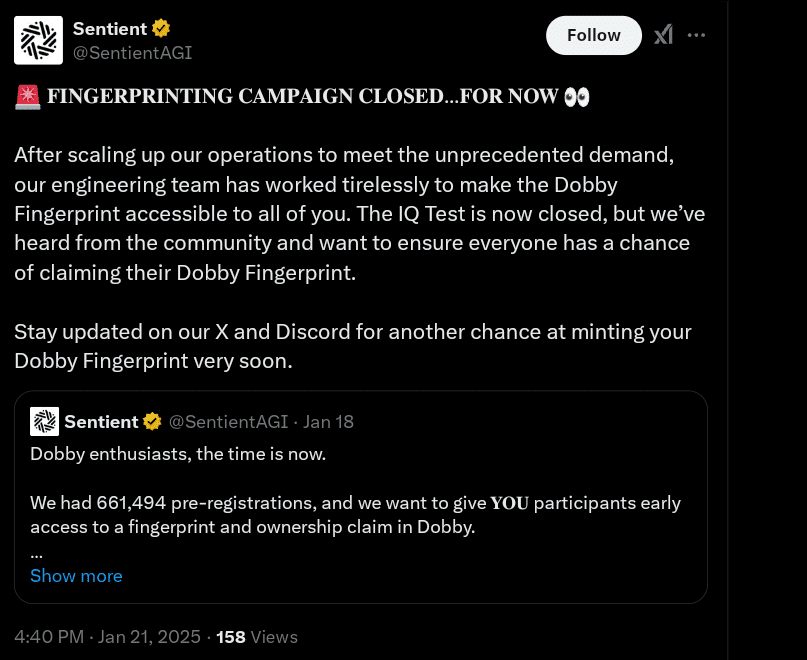The image size is (807, 660).
Task: Open Grok analysis with the xAI icon
Action: pyautogui.click(x=663, y=35)
